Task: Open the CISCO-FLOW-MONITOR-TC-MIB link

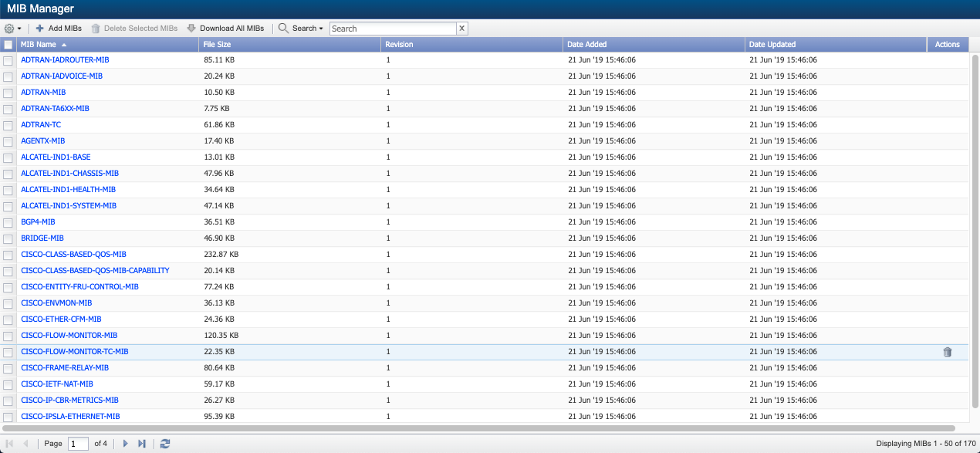Action: [x=74, y=351]
